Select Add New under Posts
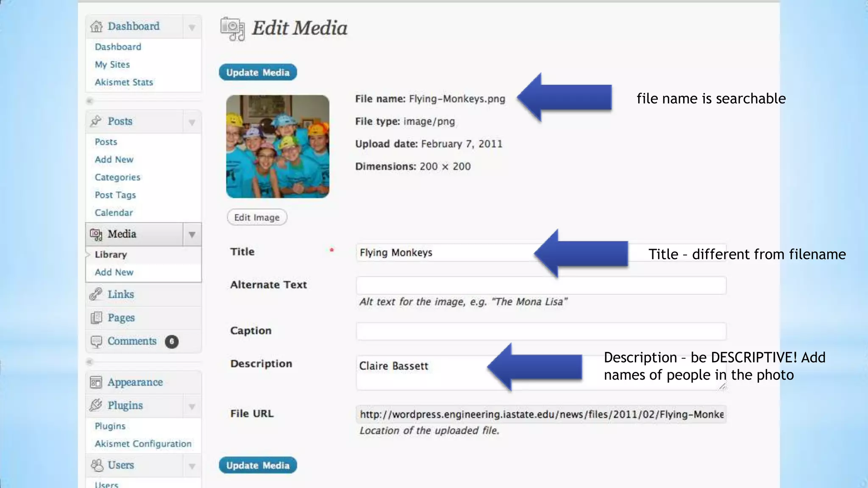Viewport: 868px width, 488px height. click(114, 160)
